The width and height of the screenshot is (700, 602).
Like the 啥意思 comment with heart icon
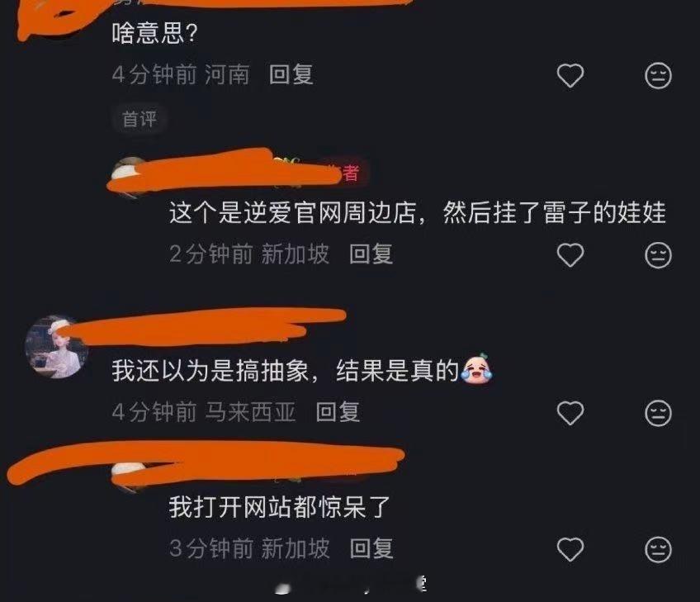[x=570, y=75]
